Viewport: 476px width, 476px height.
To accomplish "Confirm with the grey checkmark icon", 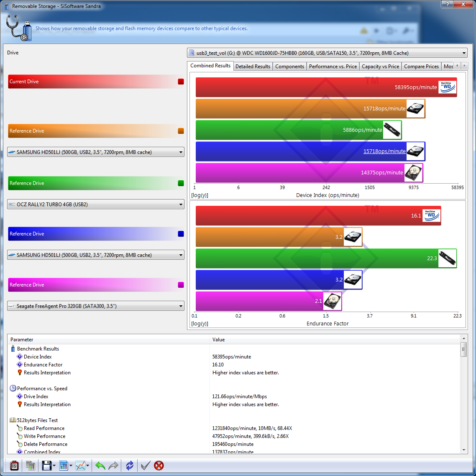I will [x=146, y=466].
